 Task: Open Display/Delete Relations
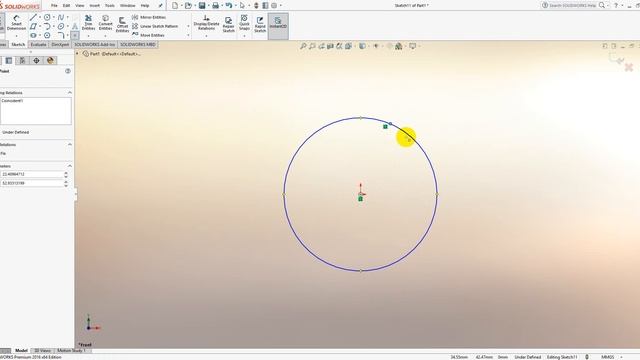[206, 23]
